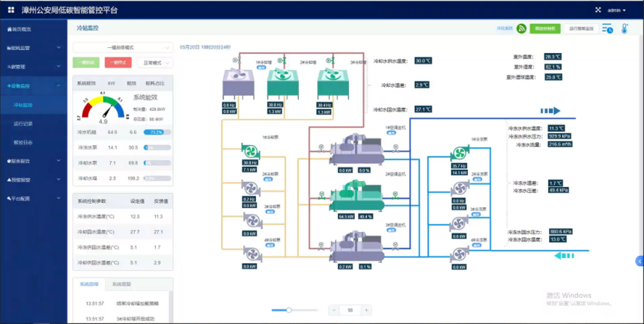
Task: Open the 运行策略监控 button
Action: [x=582, y=28]
